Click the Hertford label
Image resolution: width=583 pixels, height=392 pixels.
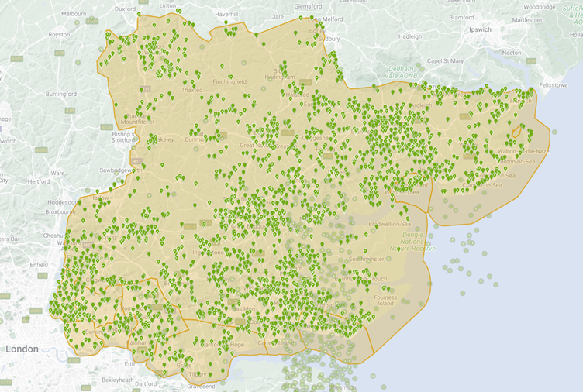(39, 181)
